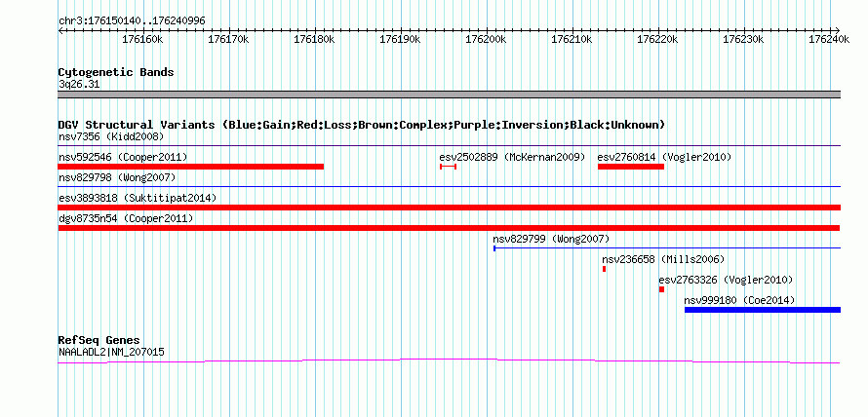Open variant nsv236658 (Mills2006) label

pos(663,259)
